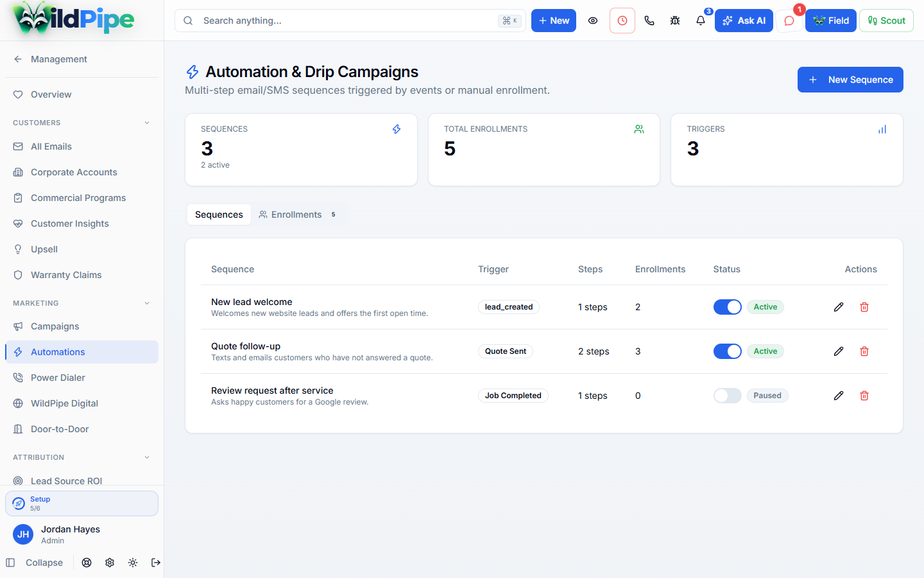The height and width of the screenshot is (578, 924).
Task: Open the New dropdown button
Action: click(x=554, y=21)
